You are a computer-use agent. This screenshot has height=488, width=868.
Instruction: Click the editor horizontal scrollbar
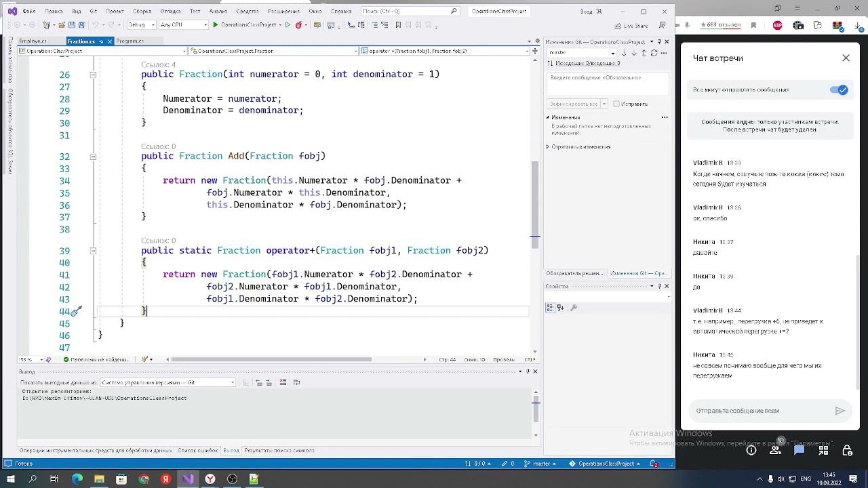271,359
